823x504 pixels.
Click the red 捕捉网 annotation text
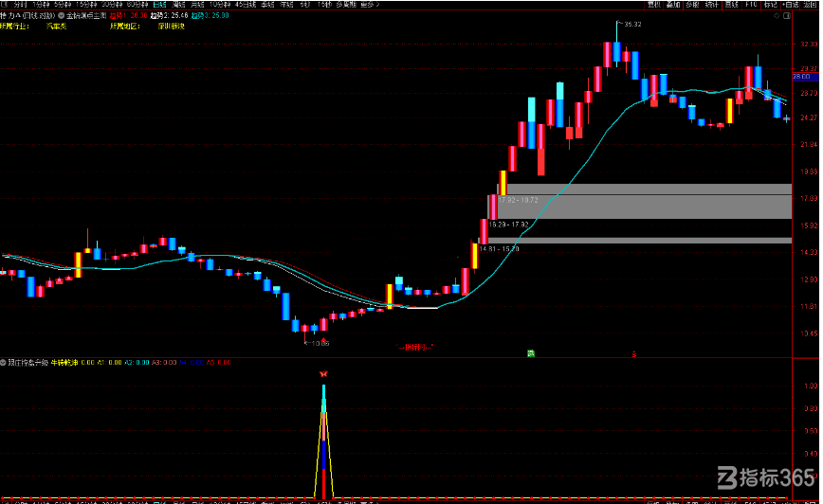click(414, 347)
